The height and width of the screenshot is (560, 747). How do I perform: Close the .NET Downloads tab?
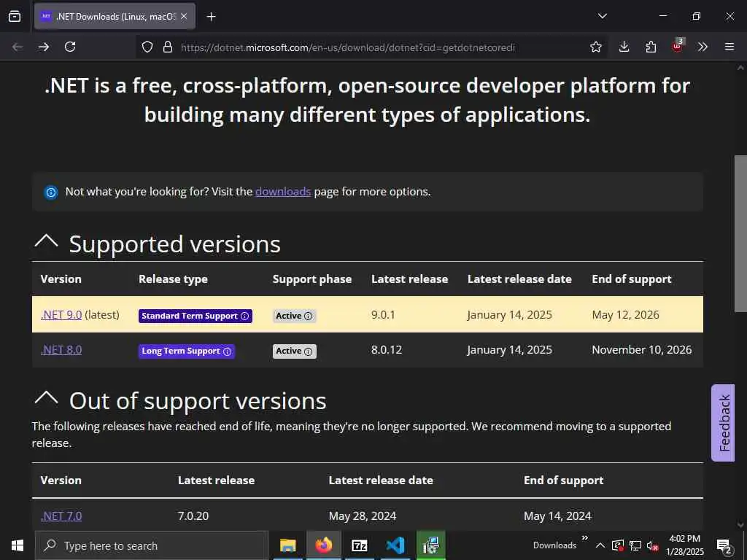pyautogui.click(x=184, y=16)
